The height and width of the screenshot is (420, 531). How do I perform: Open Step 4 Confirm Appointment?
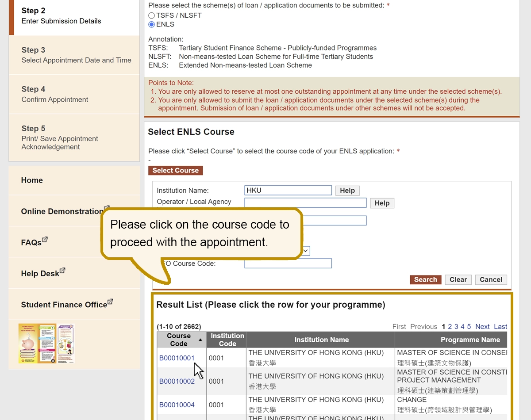coord(74,94)
